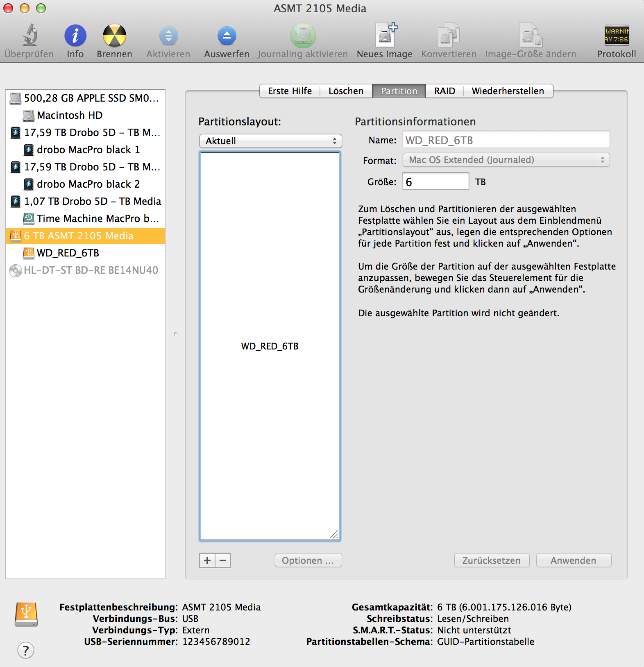Click the Überprüfen microscope icon
Screen dimensions: 644x667
29,35
